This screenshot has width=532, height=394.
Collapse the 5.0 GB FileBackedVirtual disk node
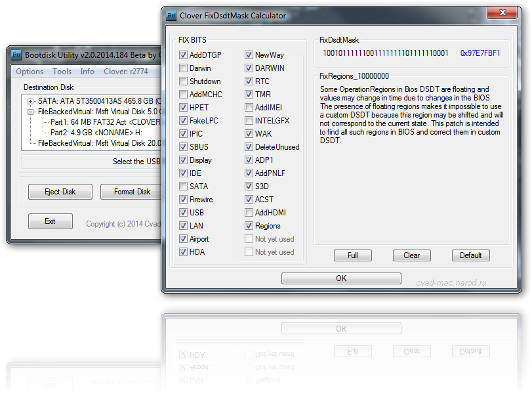point(31,112)
